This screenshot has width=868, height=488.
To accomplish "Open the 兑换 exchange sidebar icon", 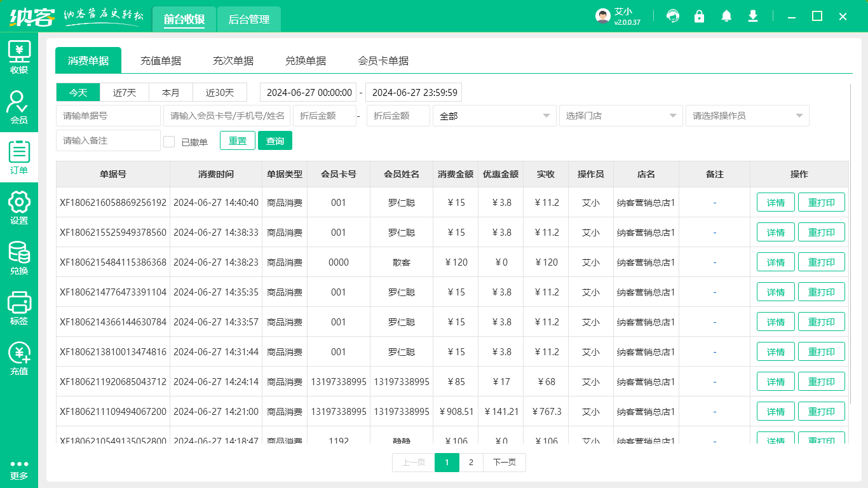I will (19, 259).
